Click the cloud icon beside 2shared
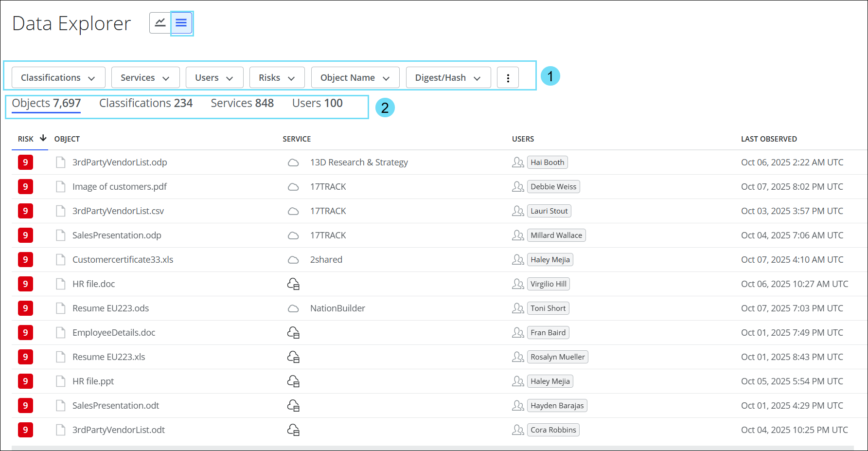The height and width of the screenshot is (451, 868). point(293,259)
